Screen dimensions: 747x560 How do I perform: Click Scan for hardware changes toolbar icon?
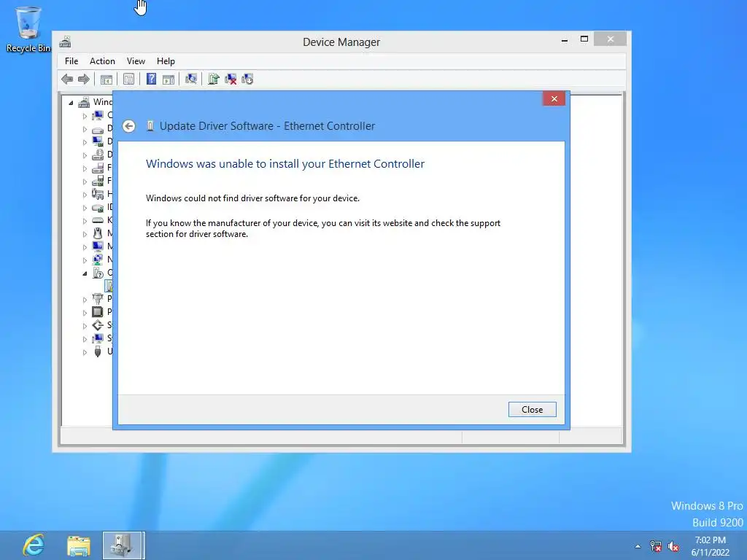191,79
